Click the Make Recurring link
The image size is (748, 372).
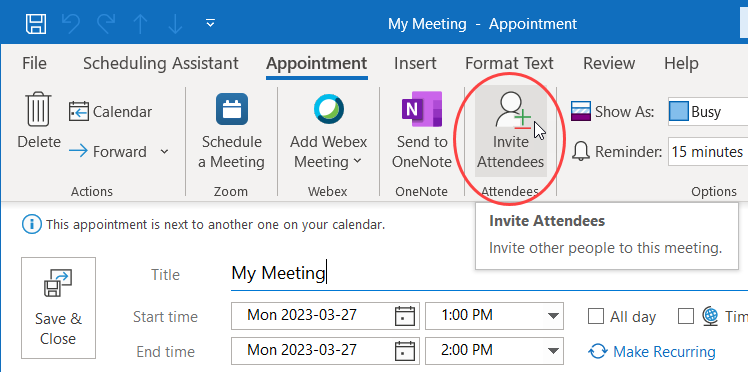[664, 351]
